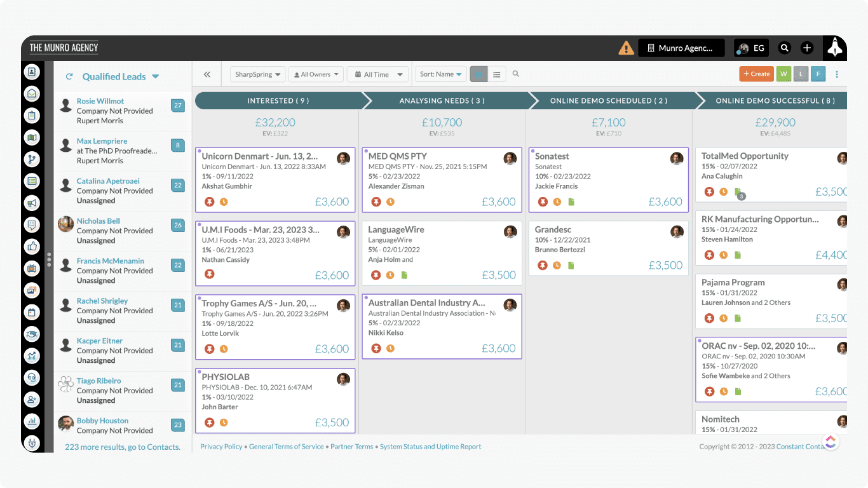Open the clipboard Forms sidebar icon
Viewport: 868px width, 488px height.
[x=32, y=116]
